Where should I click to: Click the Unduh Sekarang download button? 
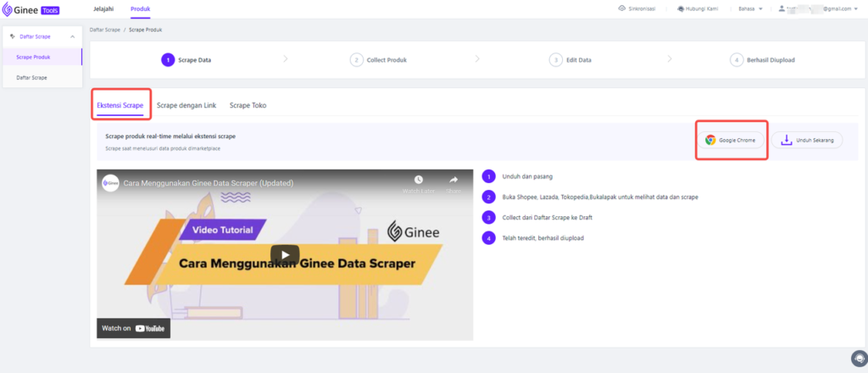tap(807, 141)
